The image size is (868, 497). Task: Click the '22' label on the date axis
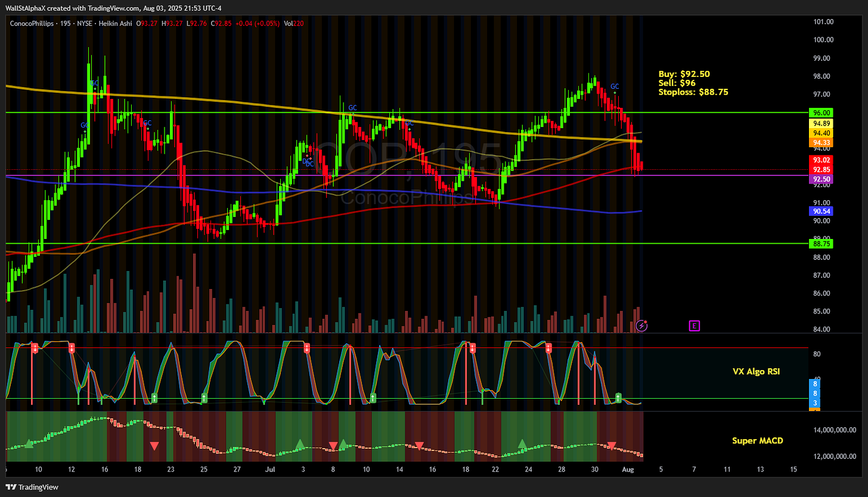[x=495, y=470]
